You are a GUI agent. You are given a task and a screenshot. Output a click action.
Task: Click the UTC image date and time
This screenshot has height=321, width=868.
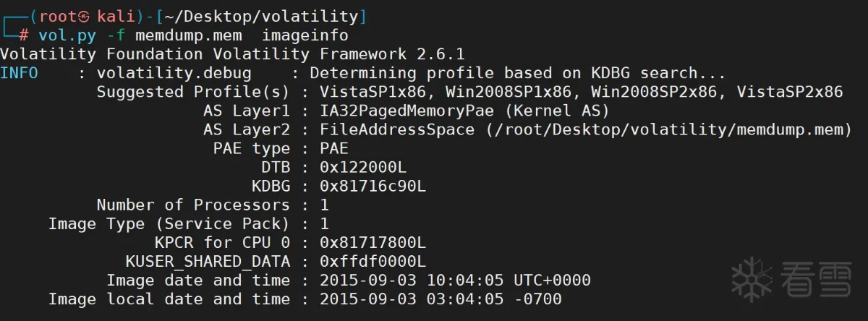pyautogui.click(x=455, y=280)
